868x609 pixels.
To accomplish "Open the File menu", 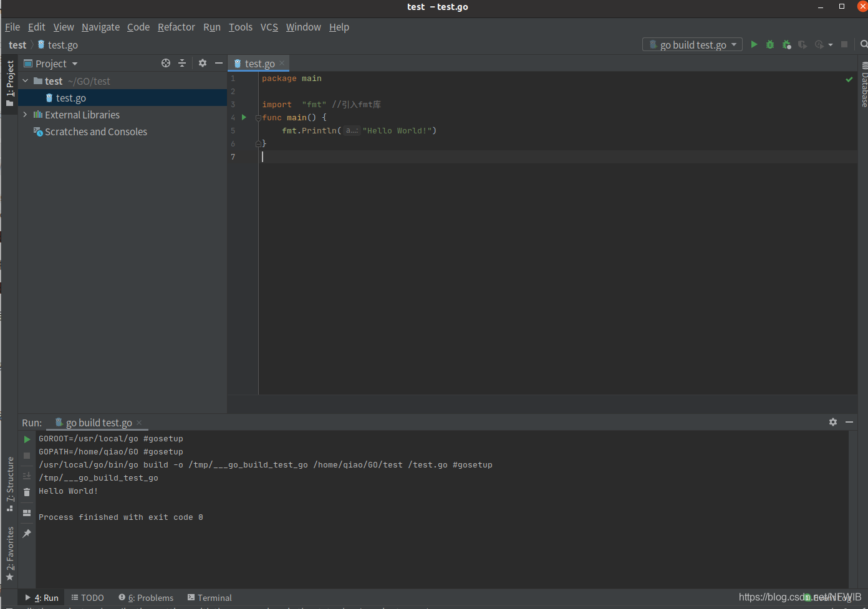I will pyautogui.click(x=12, y=27).
